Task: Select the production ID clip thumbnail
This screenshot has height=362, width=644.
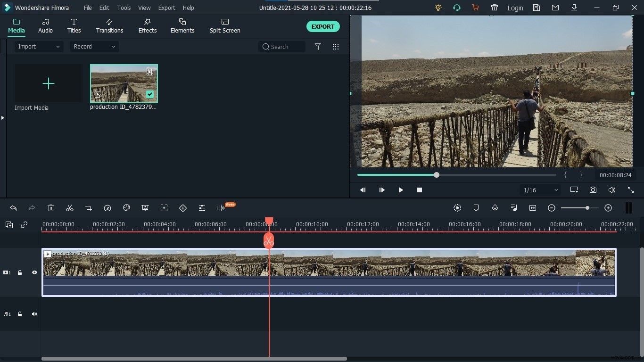Action: pos(124,83)
